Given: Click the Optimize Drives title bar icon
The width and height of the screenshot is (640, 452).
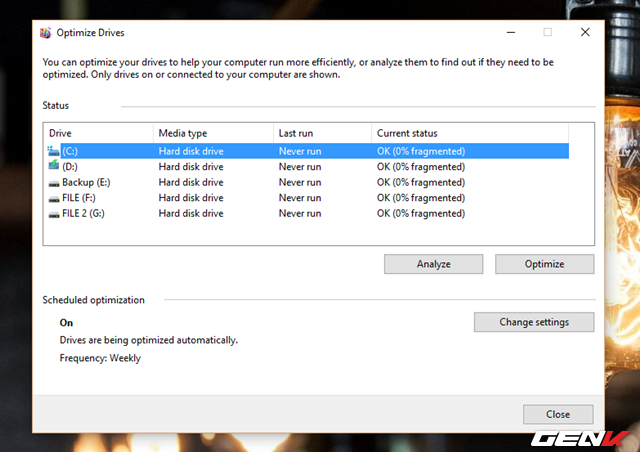Looking at the screenshot, I should coord(45,33).
